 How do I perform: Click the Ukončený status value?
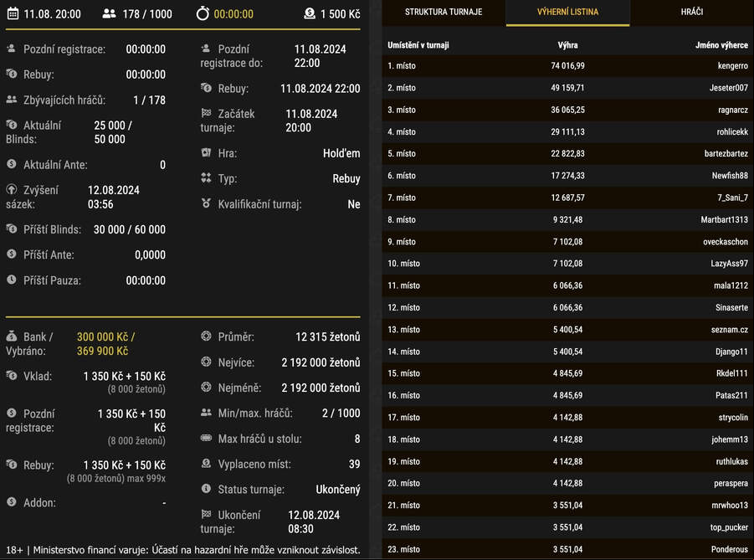coord(337,490)
